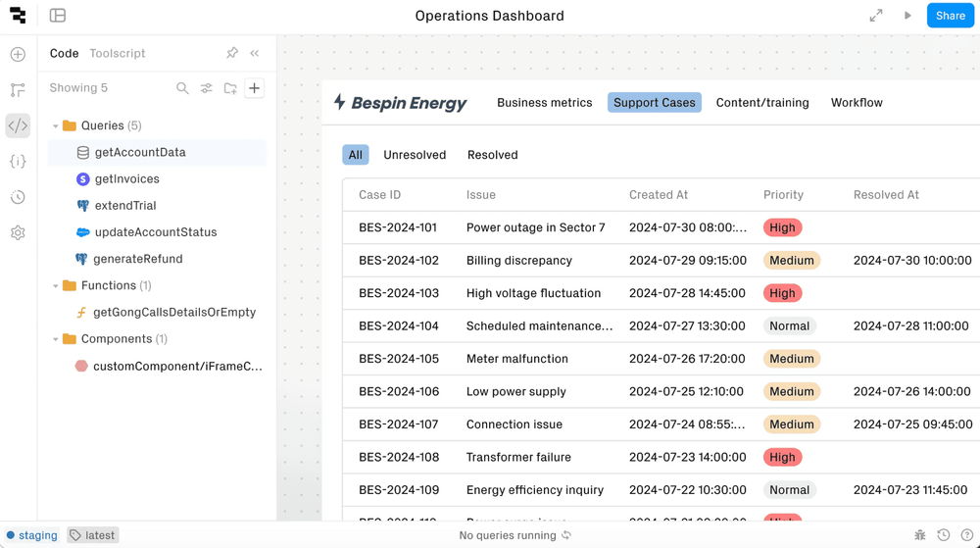Select the Code tab

tap(64, 53)
